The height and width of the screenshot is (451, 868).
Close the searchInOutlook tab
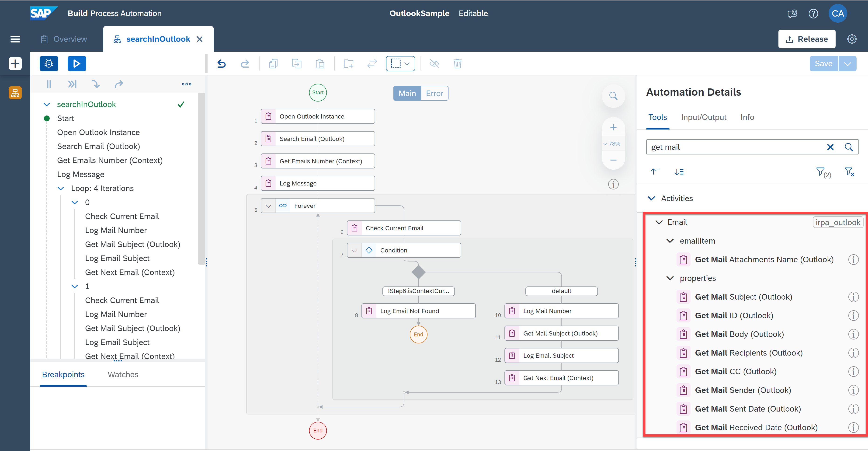(x=200, y=39)
